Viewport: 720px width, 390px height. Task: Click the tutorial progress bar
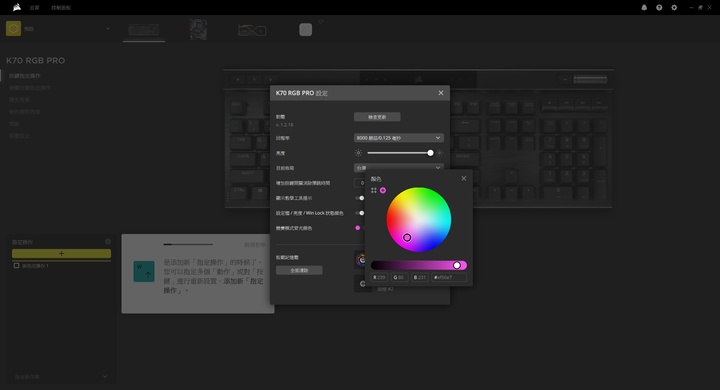[188, 244]
